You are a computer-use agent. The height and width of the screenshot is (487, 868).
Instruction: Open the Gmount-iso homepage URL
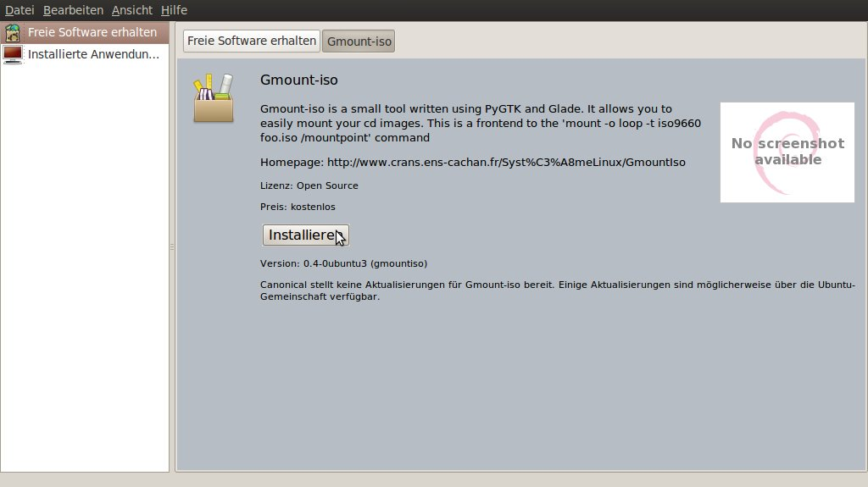pyautogui.click(x=506, y=162)
